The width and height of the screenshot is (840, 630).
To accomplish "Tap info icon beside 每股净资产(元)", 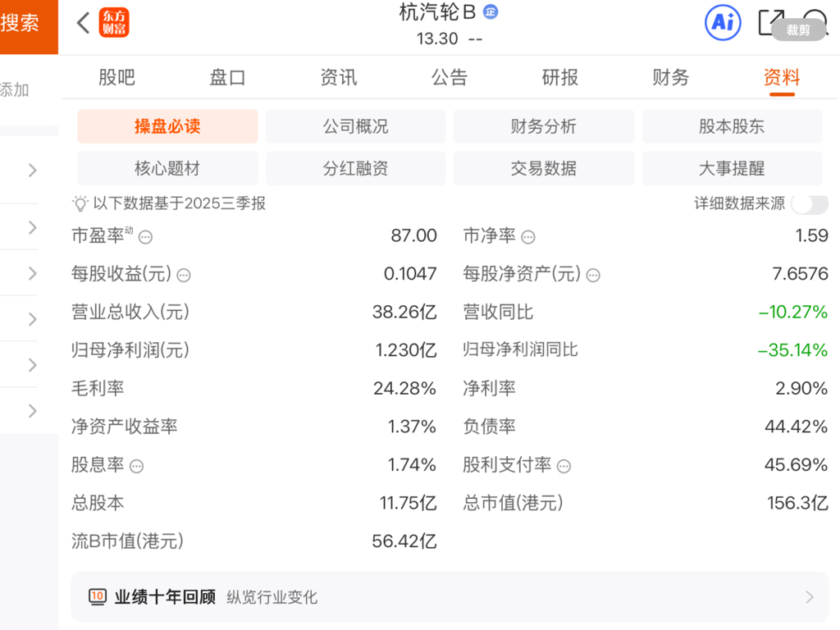I will pos(593,276).
